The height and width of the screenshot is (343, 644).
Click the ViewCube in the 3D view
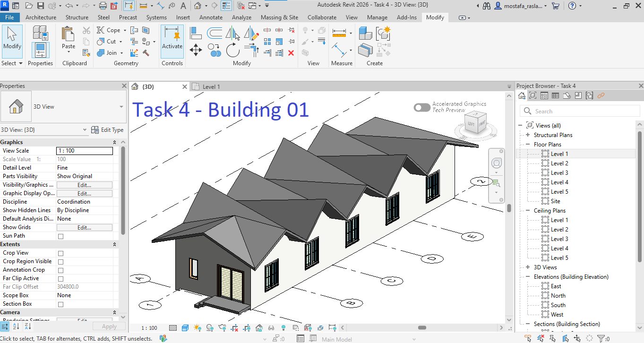click(475, 124)
